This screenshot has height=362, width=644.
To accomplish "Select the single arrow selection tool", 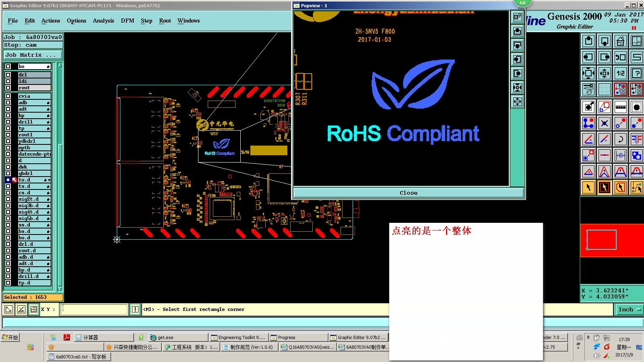I will (588, 187).
